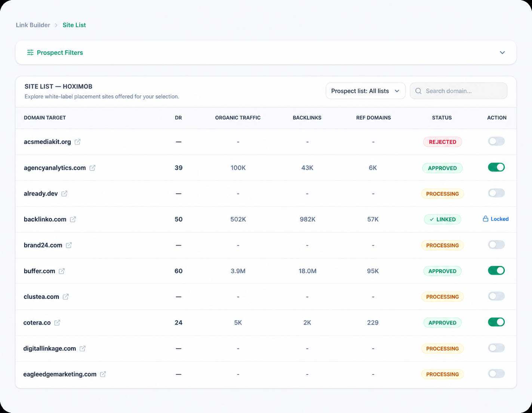The width and height of the screenshot is (532, 413).
Task: Sort by Ref Domains column header
Action: click(373, 118)
